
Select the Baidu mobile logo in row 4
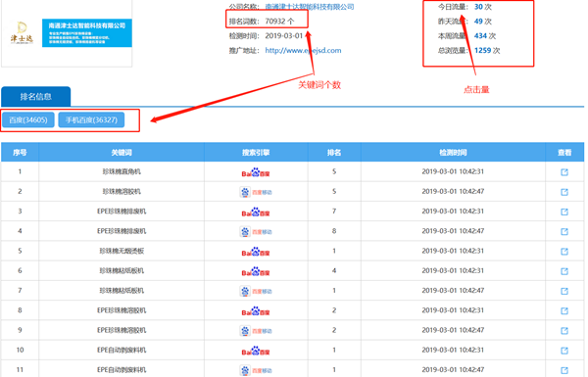(x=256, y=232)
